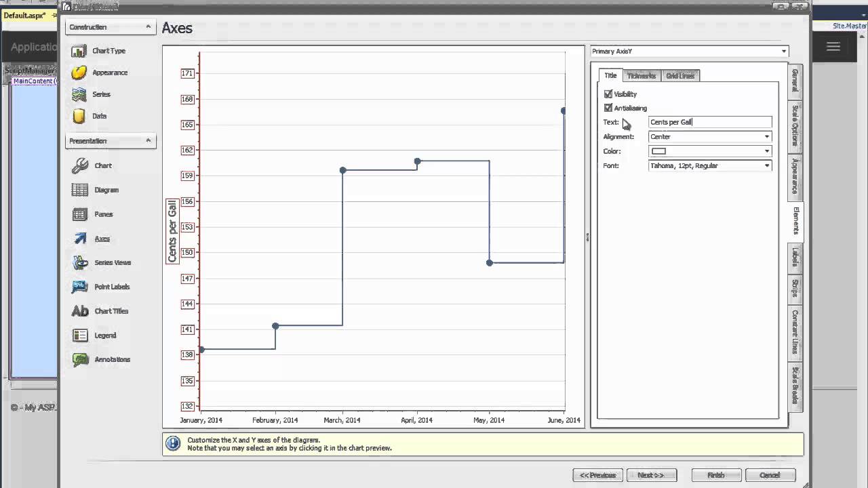Screen dimensions: 868x488
Task: Click the May 2014 data point on chart
Action: click(x=490, y=263)
